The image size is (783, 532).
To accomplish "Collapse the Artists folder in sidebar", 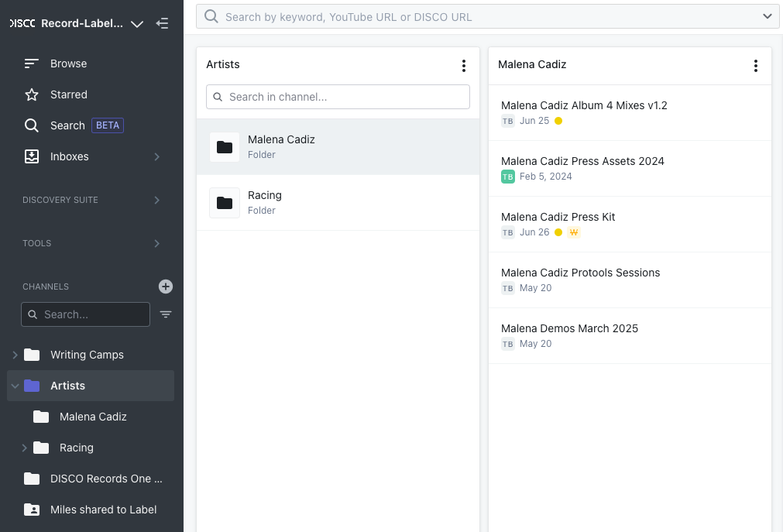I will 15,386.
